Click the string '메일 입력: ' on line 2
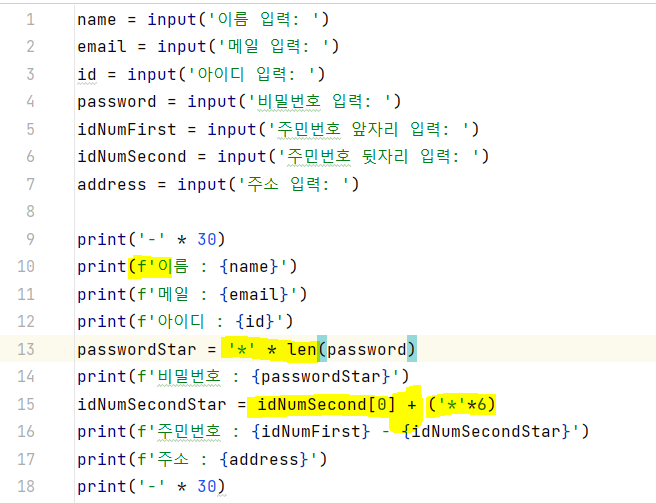The width and height of the screenshot is (656, 503). pos(274,47)
